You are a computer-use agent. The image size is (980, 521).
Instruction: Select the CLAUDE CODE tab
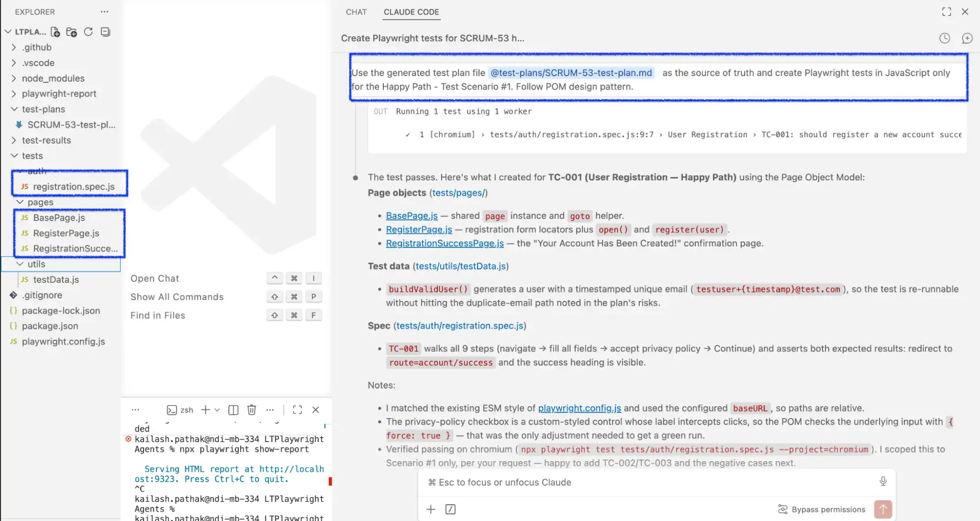[x=411, y=12]
